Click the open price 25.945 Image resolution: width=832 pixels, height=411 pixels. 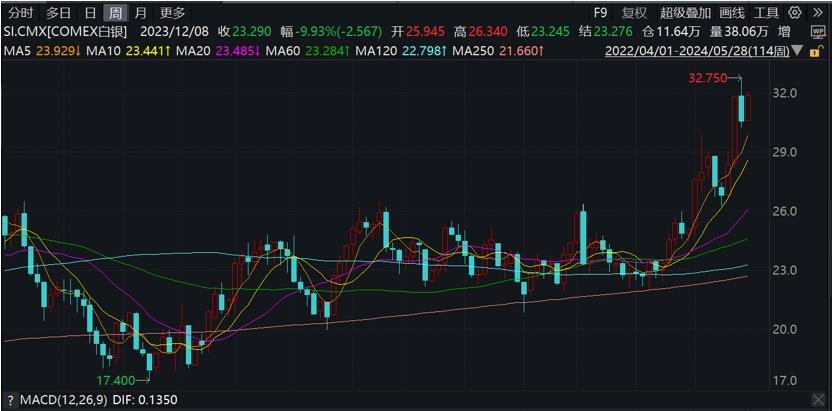click(425, 32)
